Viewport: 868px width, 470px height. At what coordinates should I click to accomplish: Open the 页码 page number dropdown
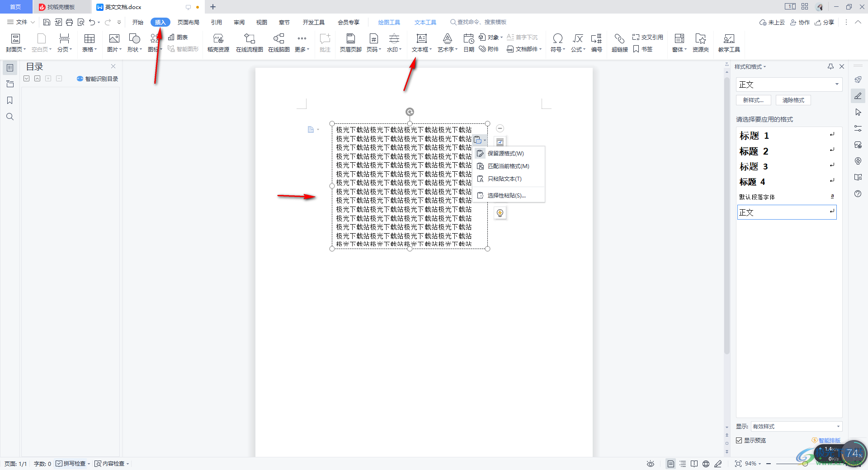tap(374, 43)
